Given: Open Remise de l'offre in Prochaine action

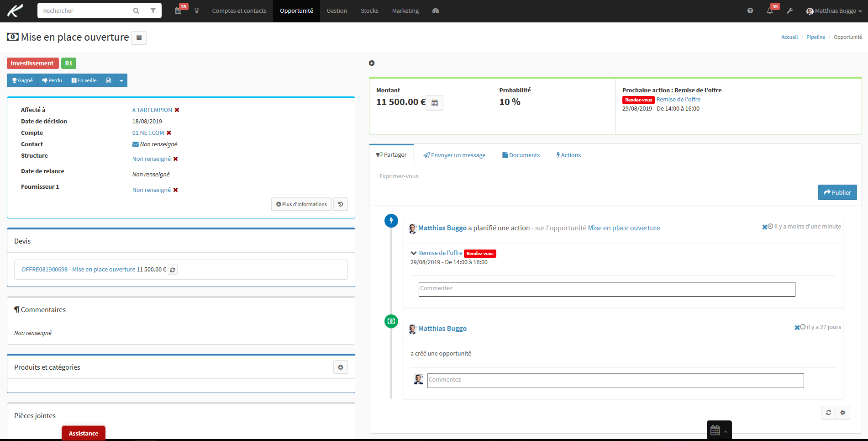Looking at the screenshot, I should [x=679, y=100].
